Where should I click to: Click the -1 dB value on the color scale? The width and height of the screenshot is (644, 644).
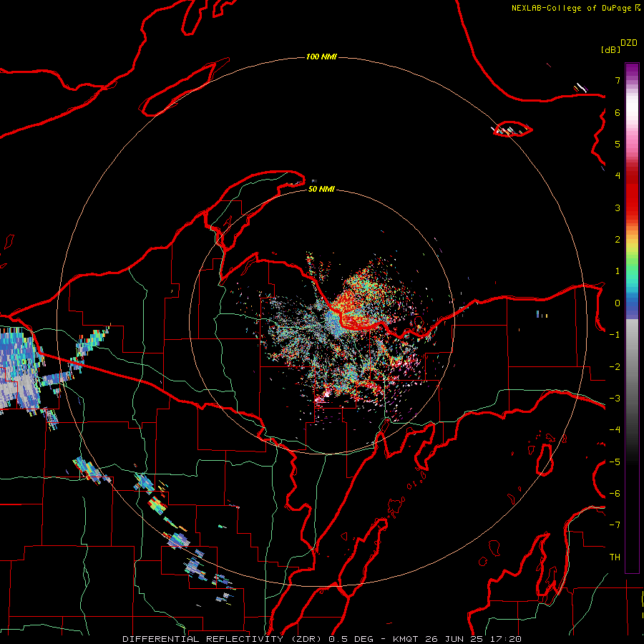tap(615, 335)
